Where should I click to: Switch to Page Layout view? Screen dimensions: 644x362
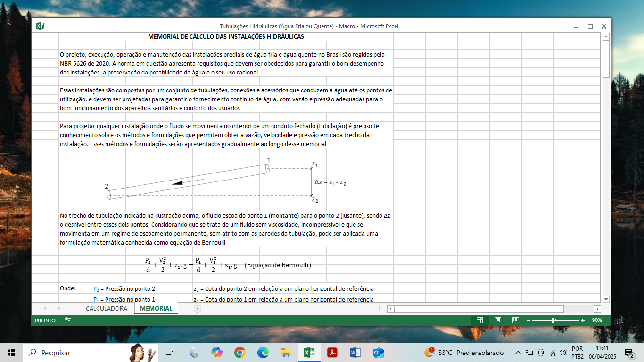498,321
